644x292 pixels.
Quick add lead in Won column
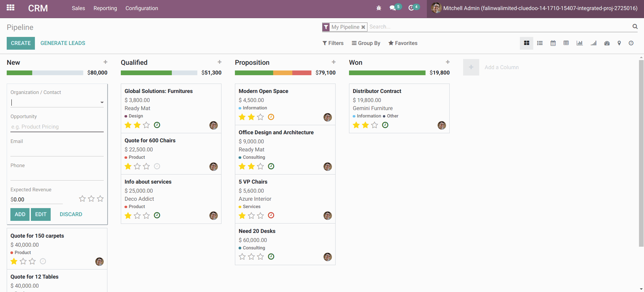pos(448,62)
